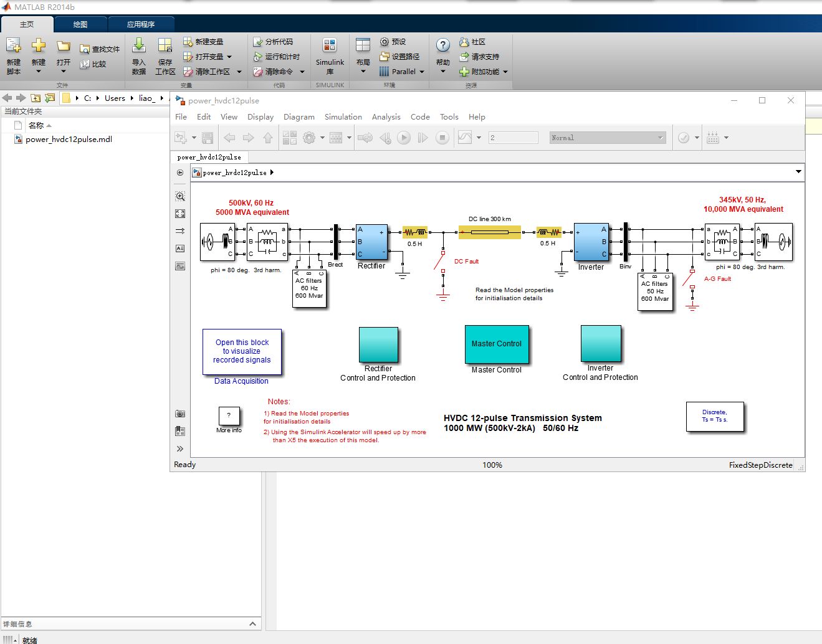
Task: Open the Clear Workspace (清除工作区) dropdown
Action: (x=239, y=72)
